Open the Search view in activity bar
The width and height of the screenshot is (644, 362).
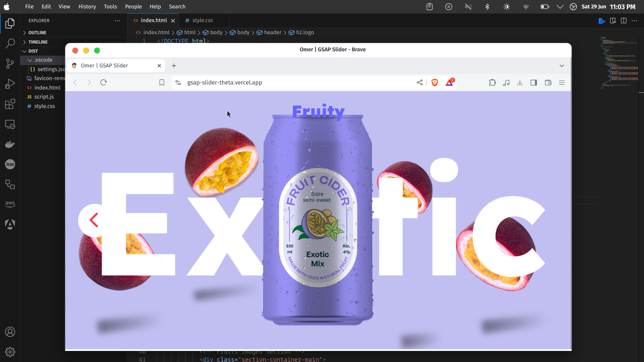point(10,43)
